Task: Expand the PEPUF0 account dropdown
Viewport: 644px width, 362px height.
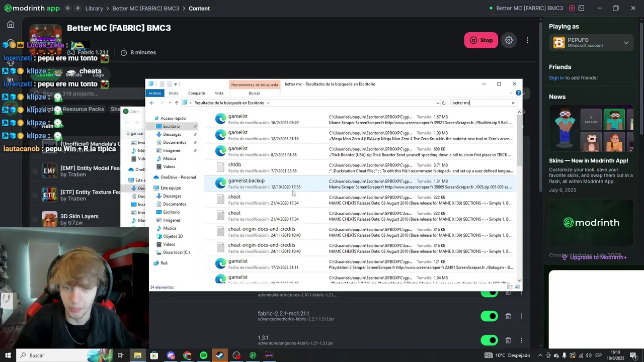Action: pos(626,43)
